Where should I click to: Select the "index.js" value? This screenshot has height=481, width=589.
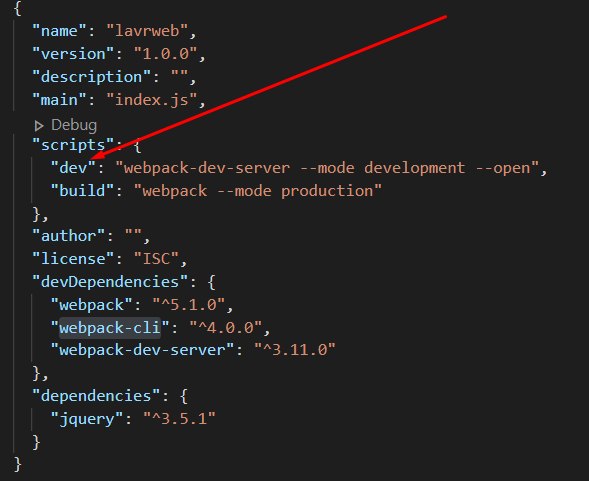(x=151, y=100)
